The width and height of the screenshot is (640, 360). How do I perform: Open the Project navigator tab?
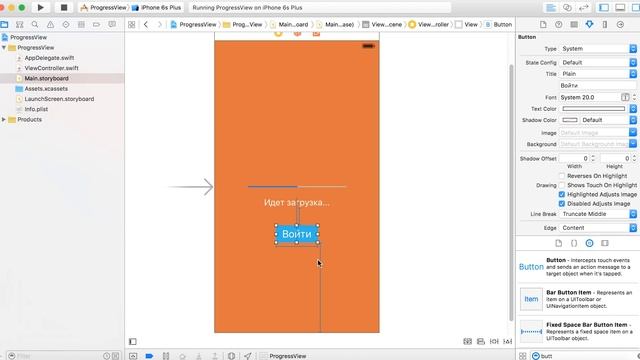pyautogui.click(x=4, y=24)
